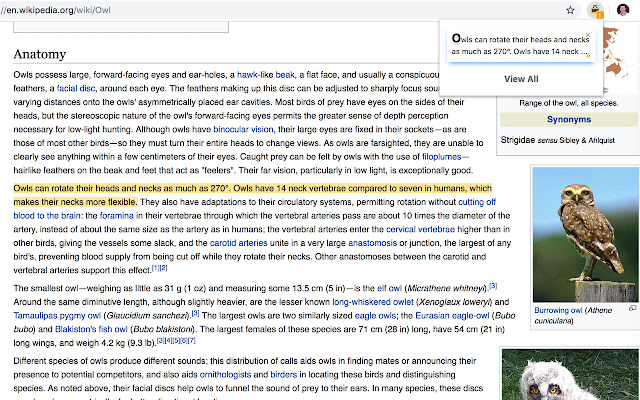Follow the anastomosis link
The height and width of the screenshot is (400, 640).
pyautogui.click(x=372, y=243)
